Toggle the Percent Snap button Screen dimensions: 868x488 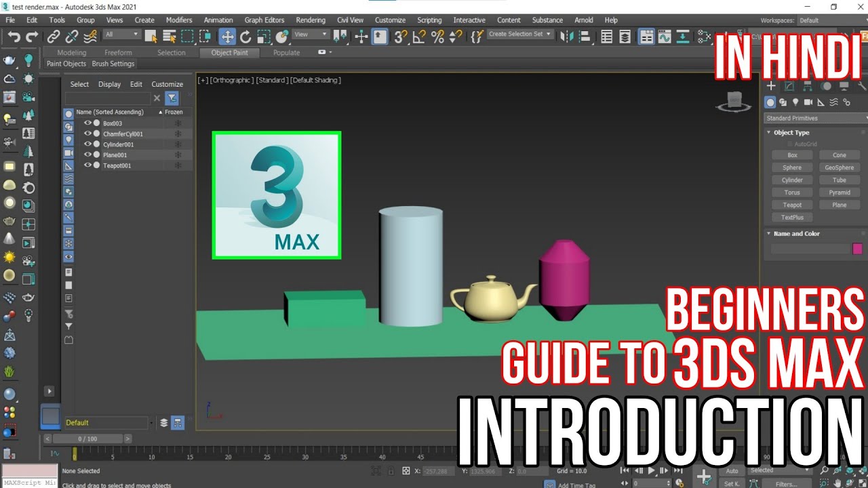click(x=437, y=36)
